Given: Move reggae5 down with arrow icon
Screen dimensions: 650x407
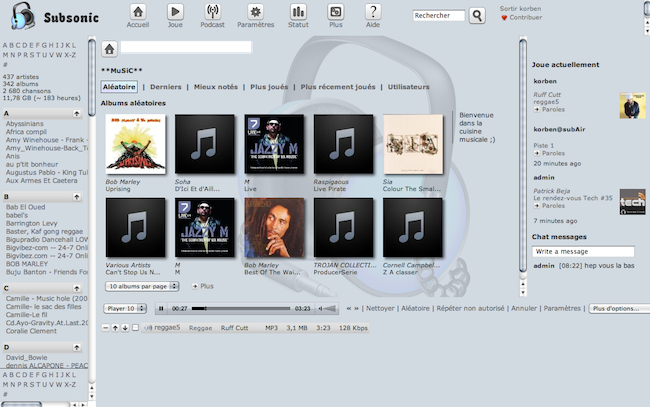Looking at the screenshot, I should [125, 328].
